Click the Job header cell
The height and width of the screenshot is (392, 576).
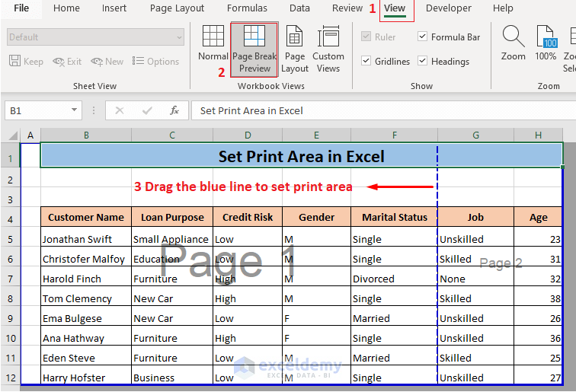[x=475, y=217]
